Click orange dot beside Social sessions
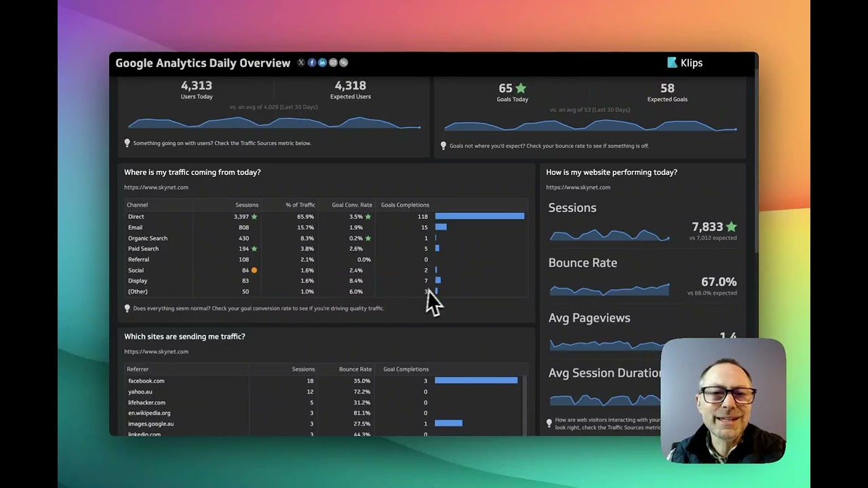Image resolution: width=868 pixels, height=488 pixels. [x=254, y=270]
